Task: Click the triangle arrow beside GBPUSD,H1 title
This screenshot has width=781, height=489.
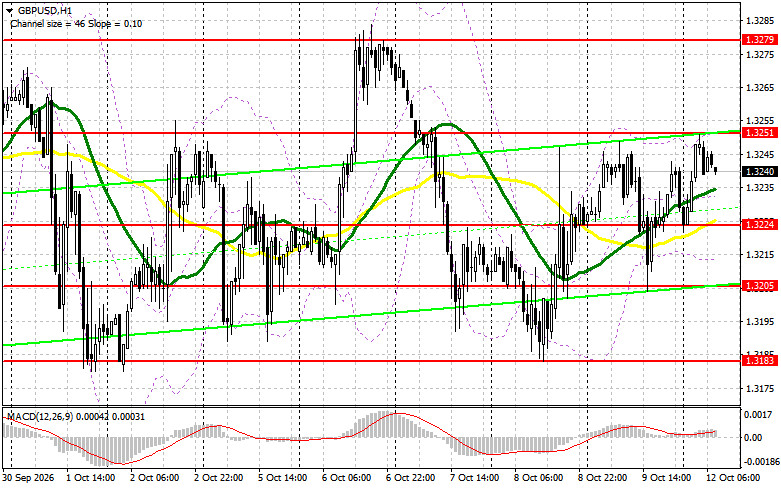Action: 9,10
